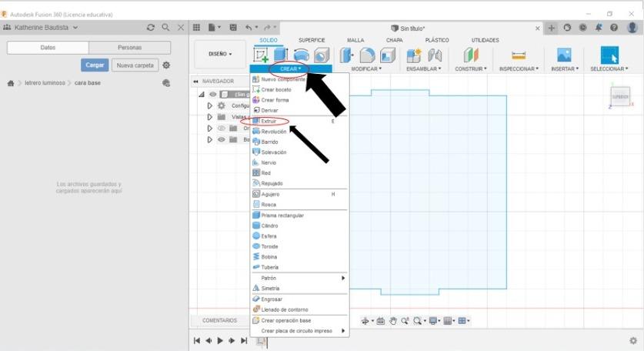Click the Nueva carpeta button

tap(135, 65)
